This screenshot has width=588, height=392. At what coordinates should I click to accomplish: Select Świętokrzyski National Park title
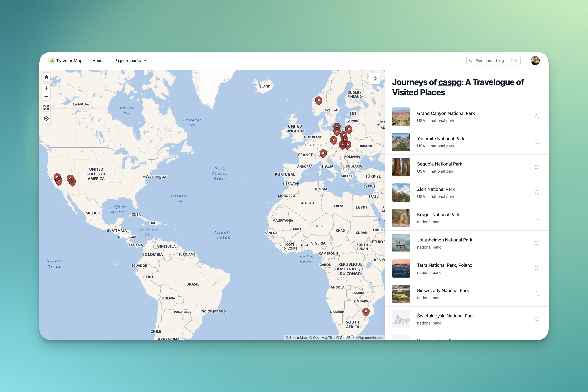(x=445, y=316)
